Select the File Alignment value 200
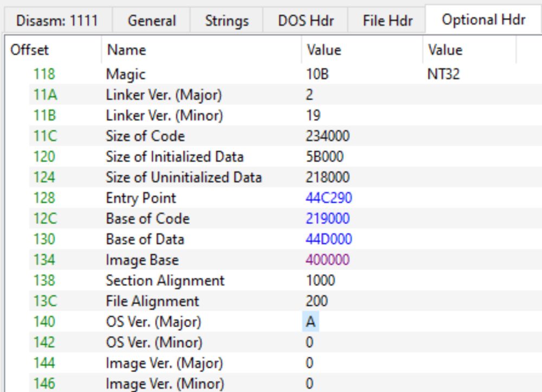Screen dimensions: 542x392 (317, 301)
